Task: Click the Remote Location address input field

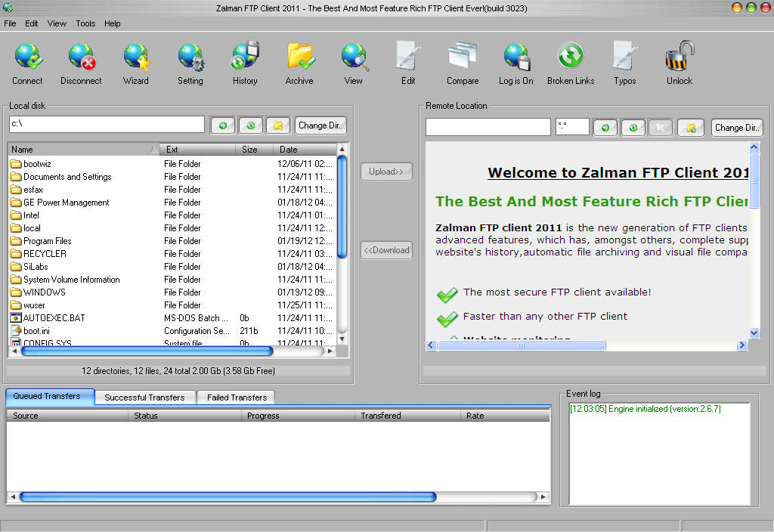Action: pos(488,127)
